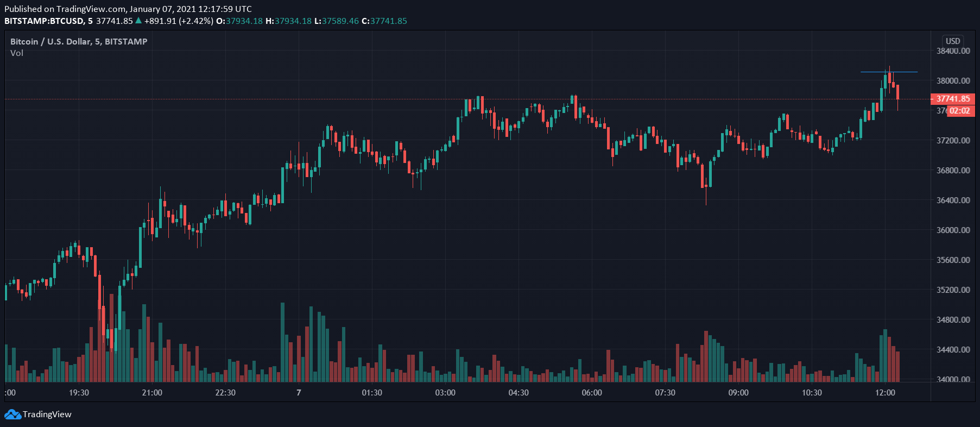Click the countdown timer 02:02 label
980x427 pixels.
[x=959, y=111]
